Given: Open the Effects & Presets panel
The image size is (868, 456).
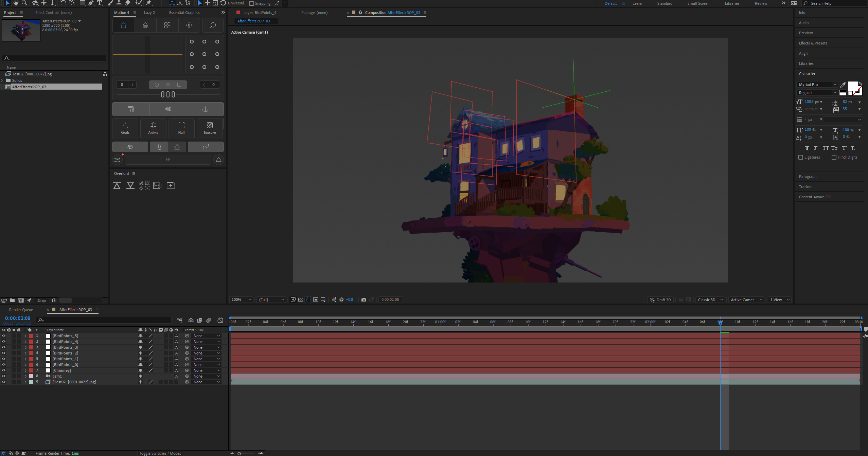Looking at the screenshot, I should pyautogui.click(x=813, y=43).
